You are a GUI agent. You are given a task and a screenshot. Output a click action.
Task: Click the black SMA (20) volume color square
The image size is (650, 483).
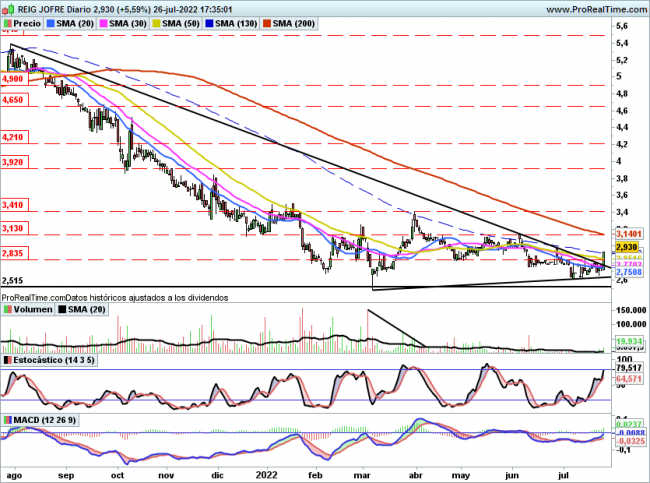pyautogui.click(x=63, y=309)
